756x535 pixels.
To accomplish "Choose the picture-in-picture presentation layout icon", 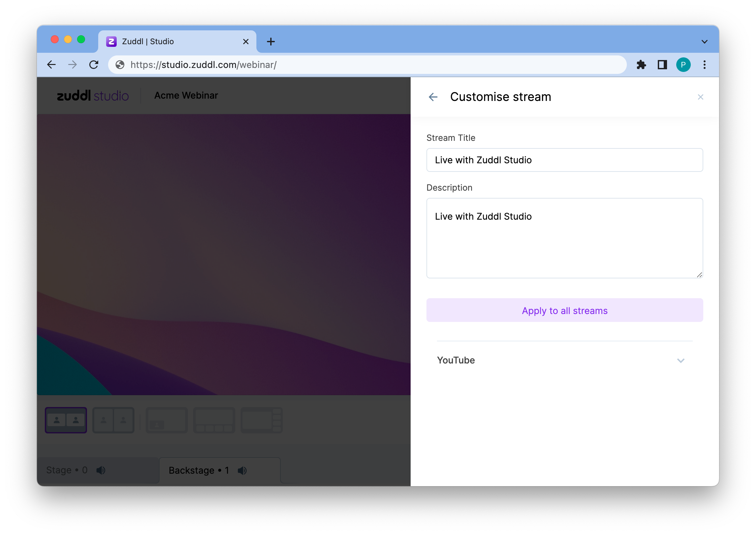I will pyautogui.click(x=166, y=420).
